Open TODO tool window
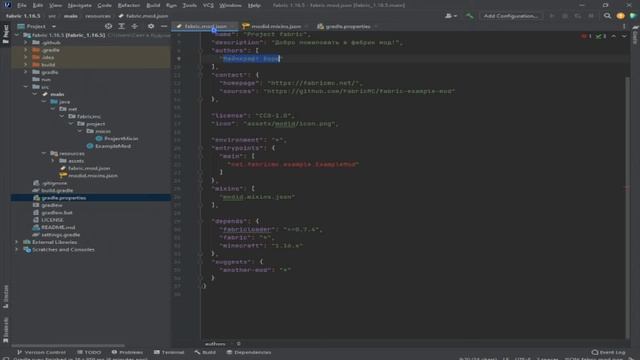Viewport: 640px width, 360px height. [x=89, y=352]
